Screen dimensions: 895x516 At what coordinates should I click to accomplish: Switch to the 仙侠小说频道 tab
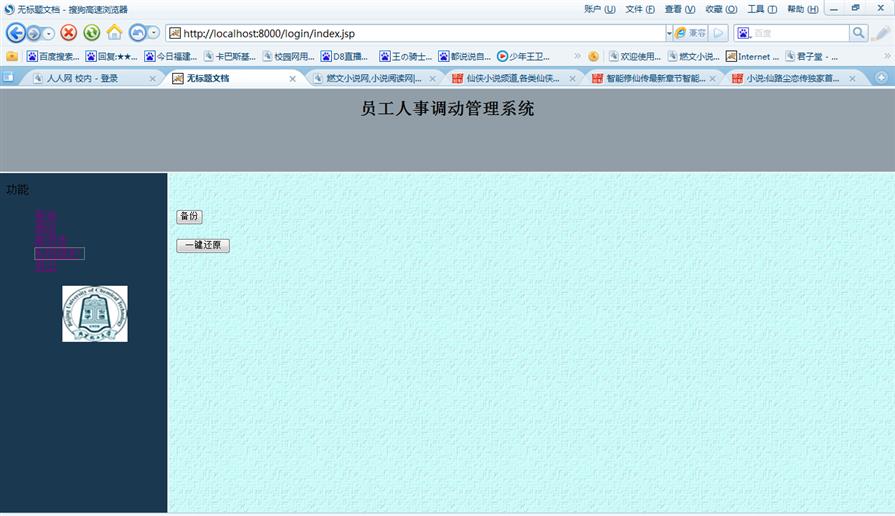pos(513,78)
